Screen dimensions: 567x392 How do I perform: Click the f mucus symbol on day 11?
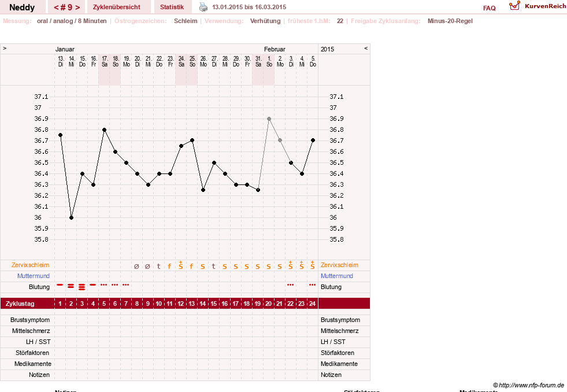(169, 267)
